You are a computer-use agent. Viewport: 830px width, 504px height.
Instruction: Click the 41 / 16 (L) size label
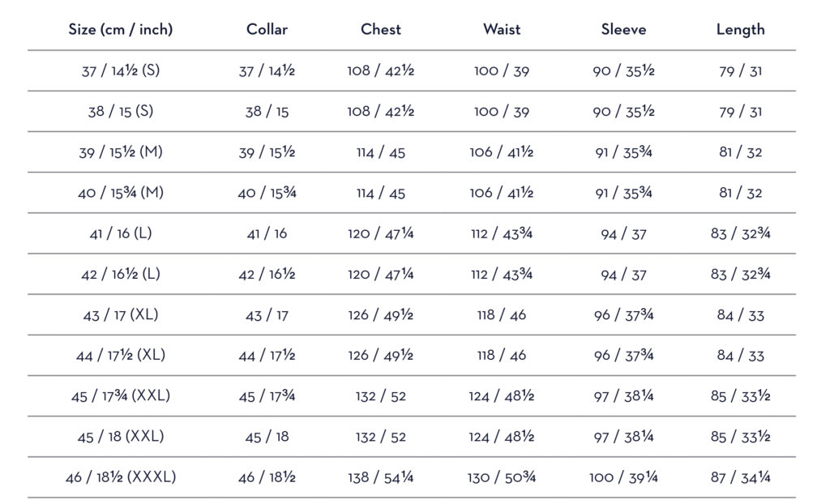121,233
